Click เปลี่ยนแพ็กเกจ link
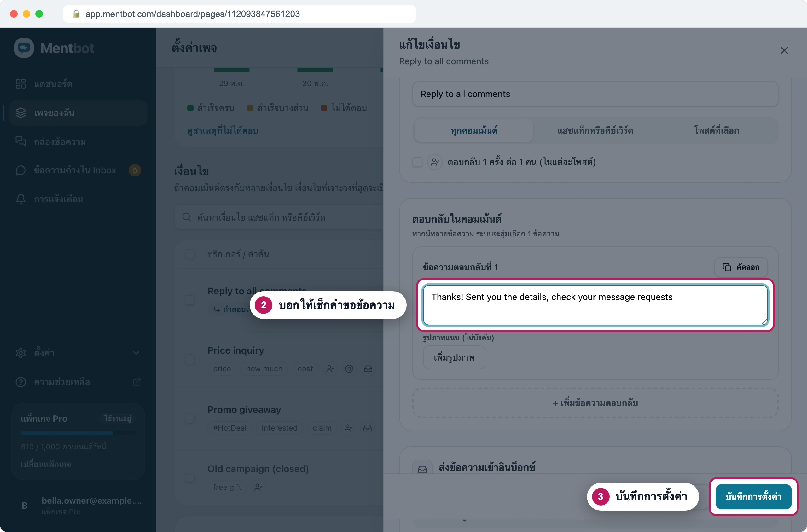 point(46,464)
